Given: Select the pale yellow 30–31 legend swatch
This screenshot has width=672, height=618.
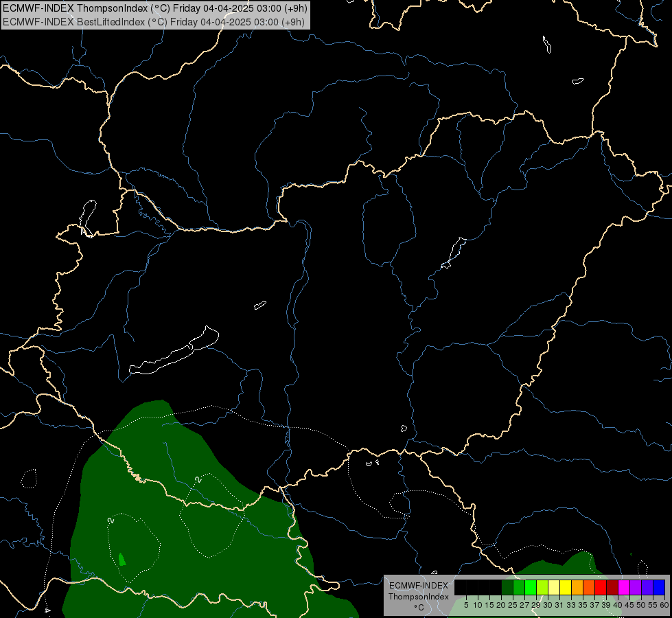Looking at the screenshot, I should tap(554, 587).
